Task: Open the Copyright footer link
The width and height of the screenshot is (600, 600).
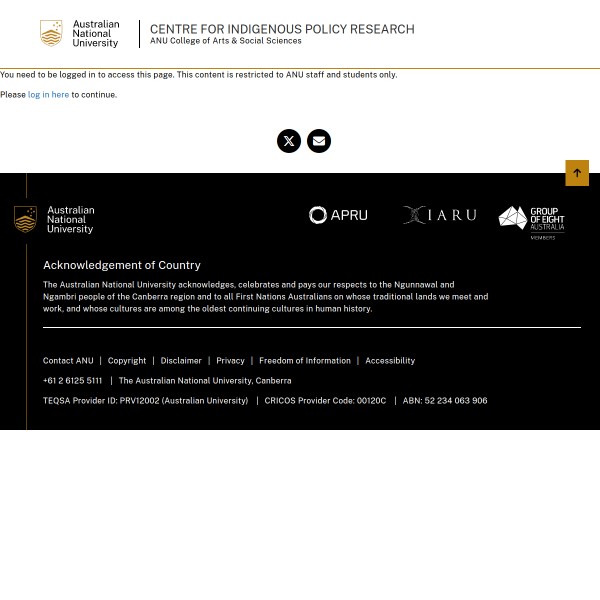Action: click(127, 361)
